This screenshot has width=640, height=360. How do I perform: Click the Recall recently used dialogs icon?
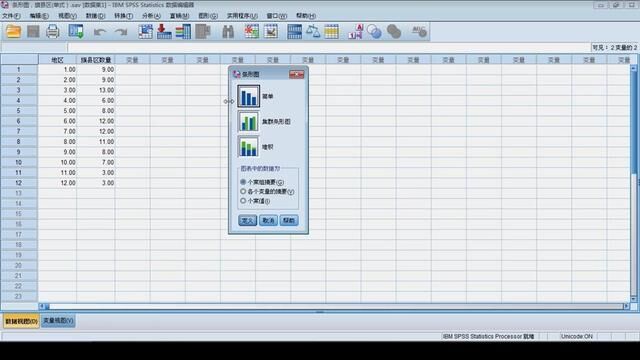[x=76, y=31]
